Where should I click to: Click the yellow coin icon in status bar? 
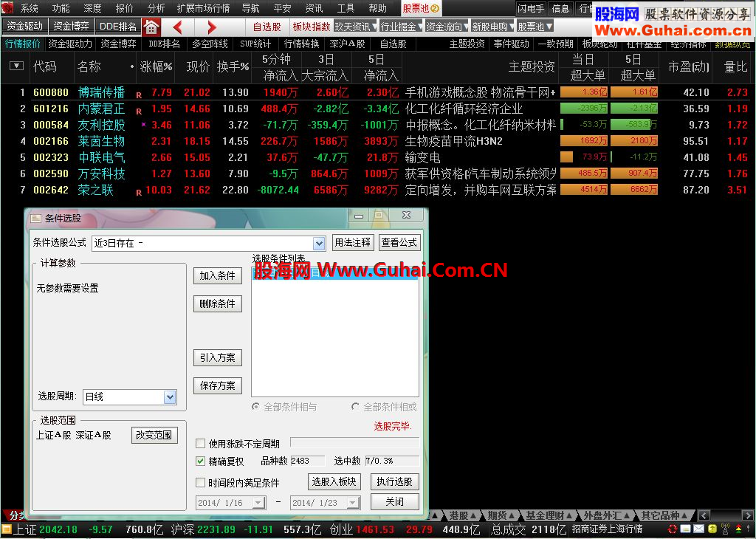712,529
